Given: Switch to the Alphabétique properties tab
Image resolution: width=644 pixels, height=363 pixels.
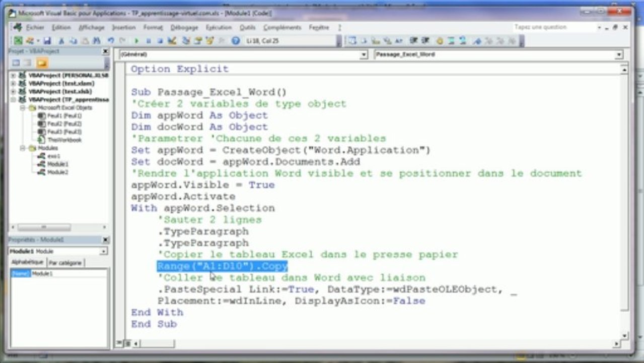Looking at the screenshot, I should click(28, 263).
